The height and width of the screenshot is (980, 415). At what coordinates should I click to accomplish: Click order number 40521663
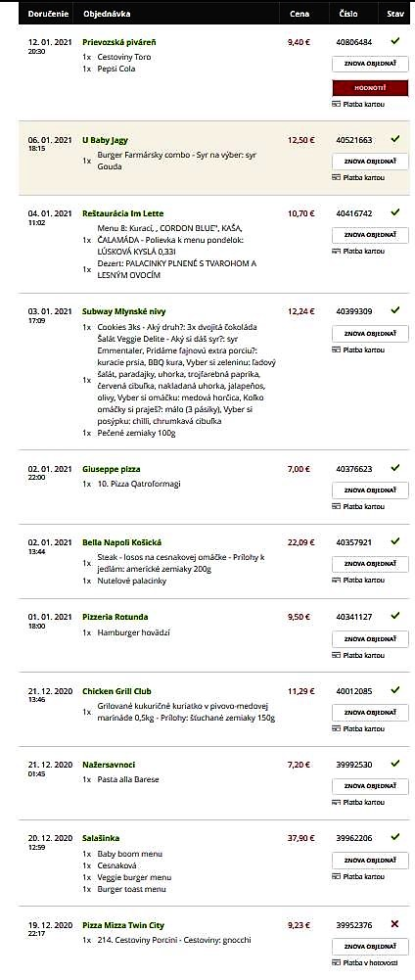pyautogui.click(x=353, y=140)
